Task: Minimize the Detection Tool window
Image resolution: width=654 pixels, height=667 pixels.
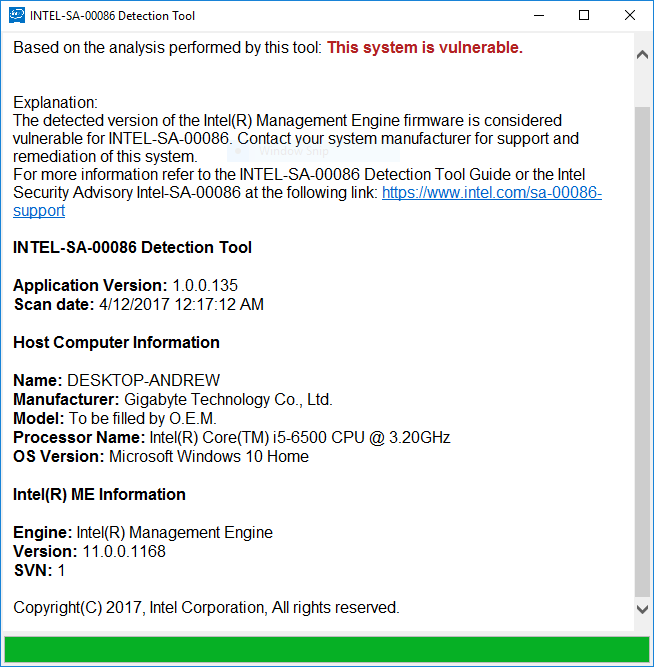Action: (539, 16)
